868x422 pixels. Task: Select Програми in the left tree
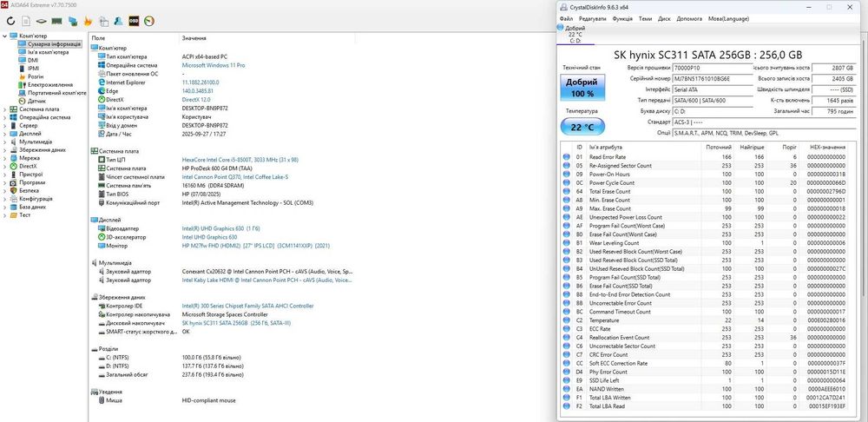32,182
